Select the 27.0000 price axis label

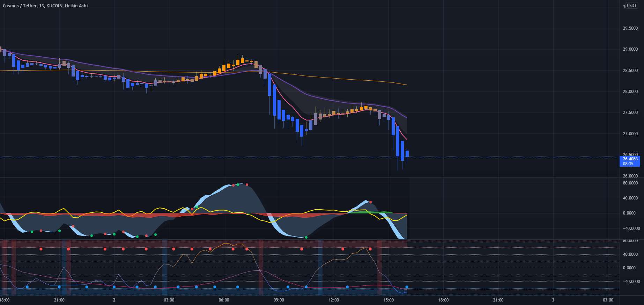pyautogui.click(x=630, y=134)
